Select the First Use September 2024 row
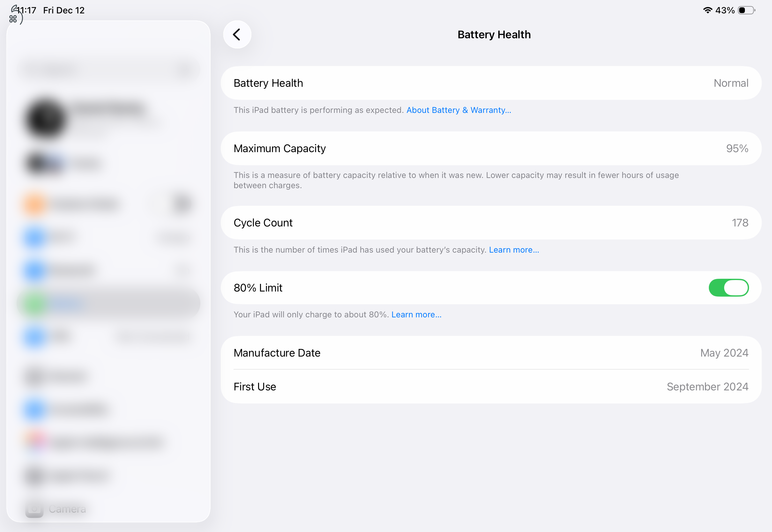 [x=491, y=387]
